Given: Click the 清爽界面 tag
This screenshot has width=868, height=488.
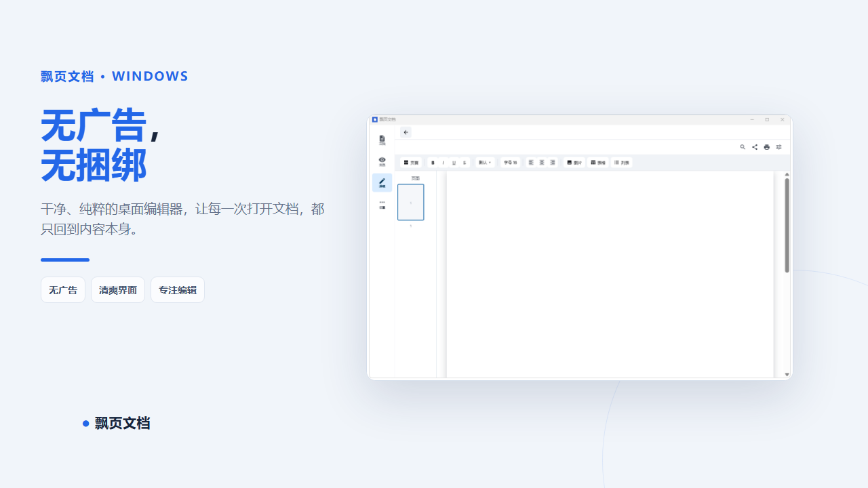Looking at the screenshot, I should 118,290.
